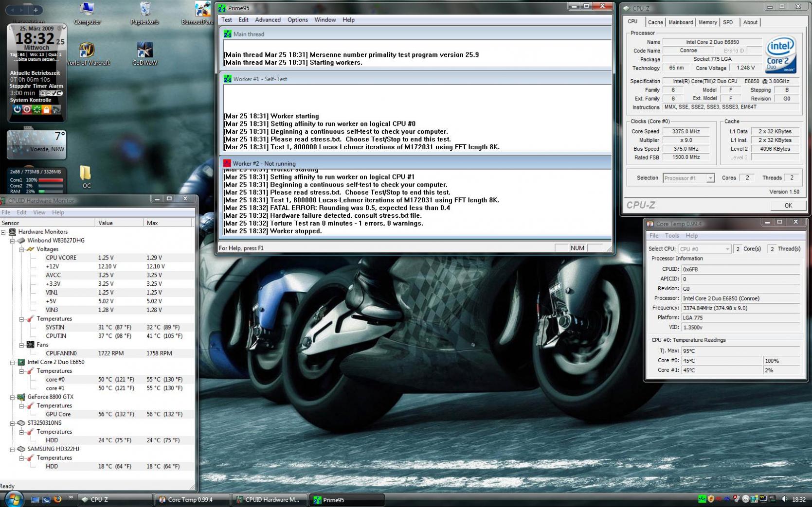Click the add gadget plus button on the sidebar
Screen dimensions: 812x507
pos(36,10)
